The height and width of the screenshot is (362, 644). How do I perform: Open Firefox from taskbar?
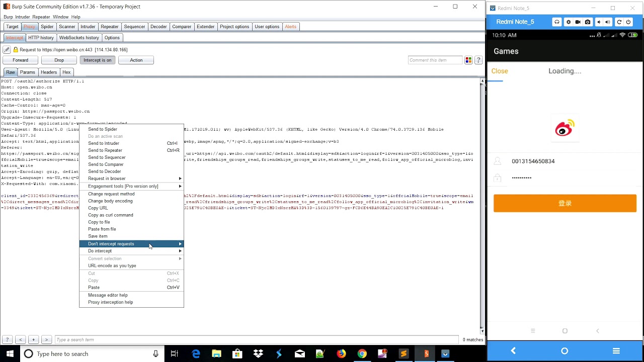tap(341, 354)
